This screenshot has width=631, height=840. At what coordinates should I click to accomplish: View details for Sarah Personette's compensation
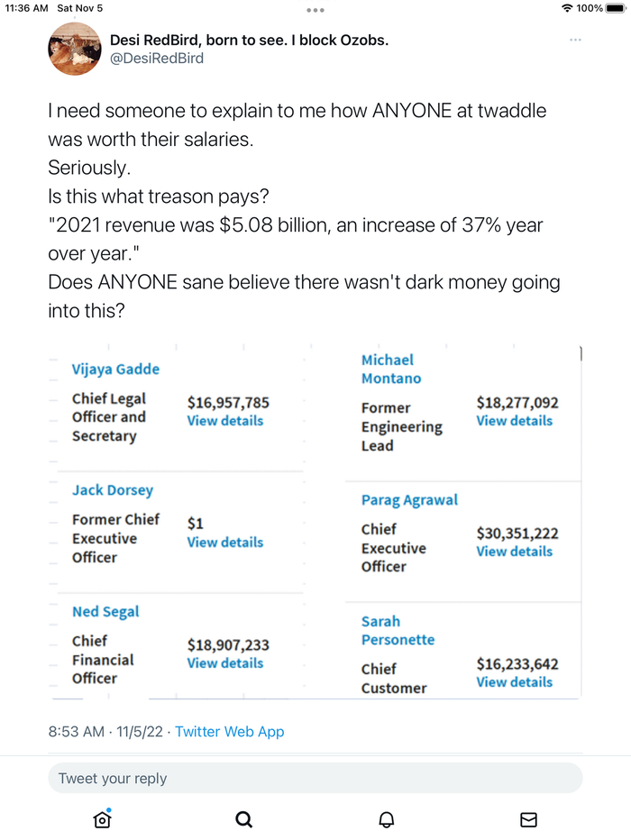click(x=514, y=682)
